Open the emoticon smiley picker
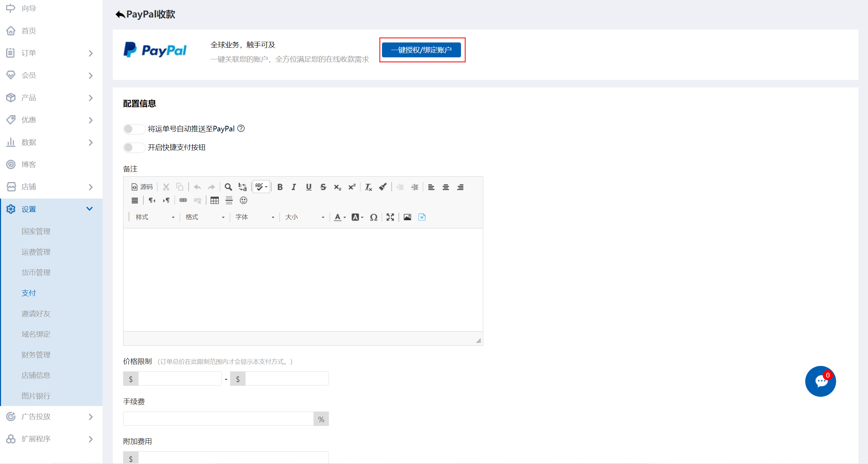Image resolution: width=868 pixels, height=464 pixels. (243, 200)
